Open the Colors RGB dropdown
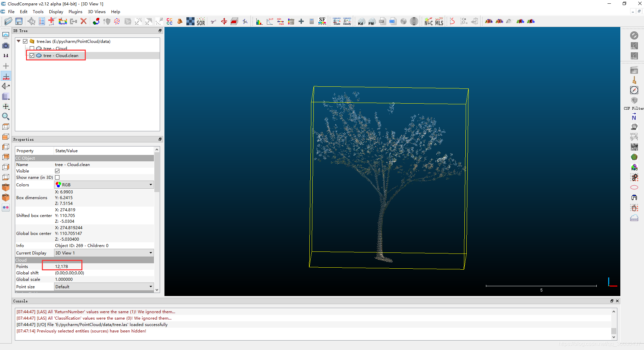The height and width of the screenshot is (350, 644). 104,185
